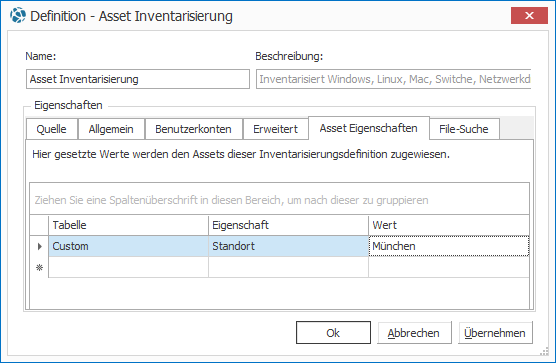This screenshot has width=556, height=363.
Task: Focus the Beschreibung text field
Action: coord(394,79)
